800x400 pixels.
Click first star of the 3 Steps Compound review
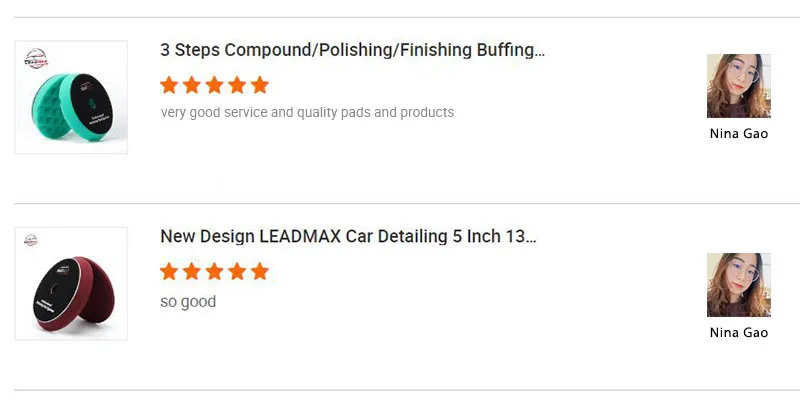(169, 84)
